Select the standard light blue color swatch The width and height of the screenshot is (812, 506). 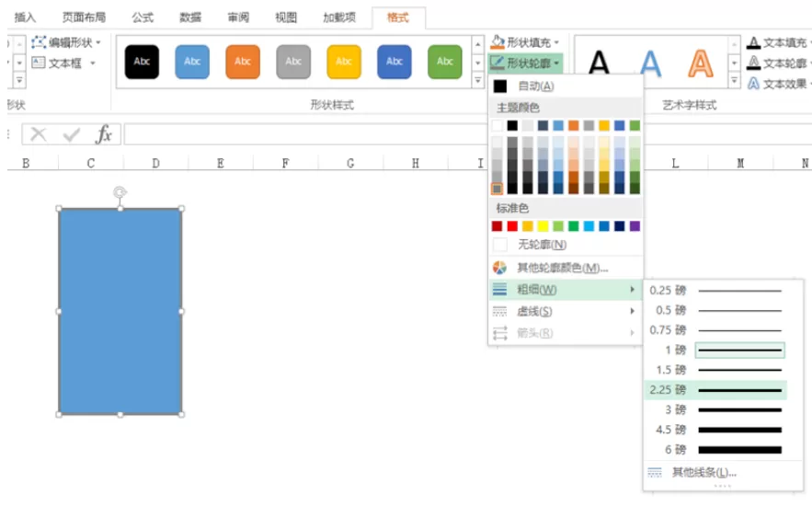pos(589,225)
